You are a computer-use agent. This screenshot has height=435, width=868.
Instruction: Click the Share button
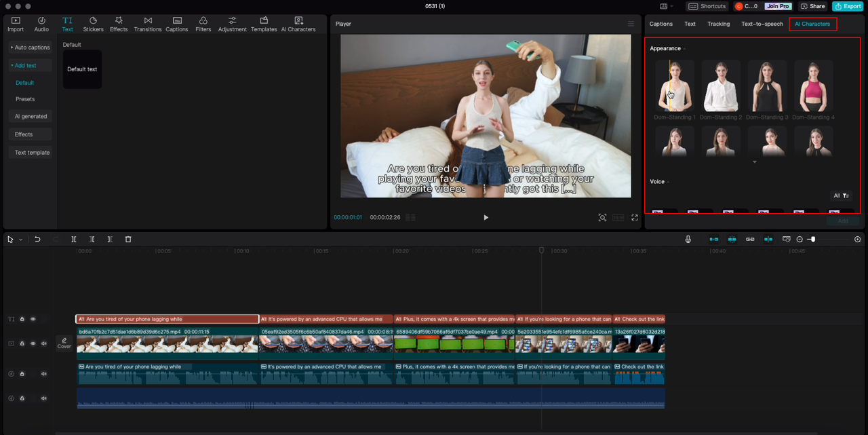[x=813, y=6]
